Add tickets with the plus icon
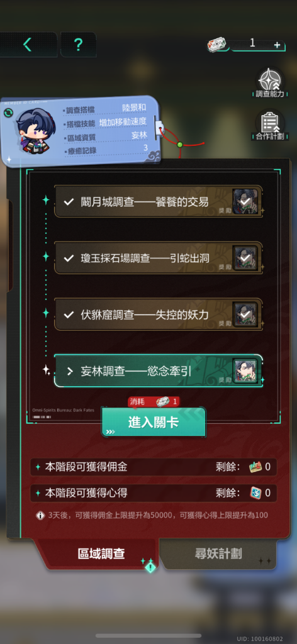The image size is (297, 644). (x=277, y=45)
